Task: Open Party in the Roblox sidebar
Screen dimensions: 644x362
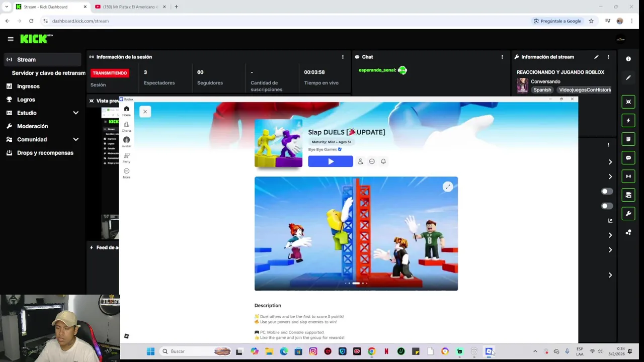Action: (x=126, y=158)
